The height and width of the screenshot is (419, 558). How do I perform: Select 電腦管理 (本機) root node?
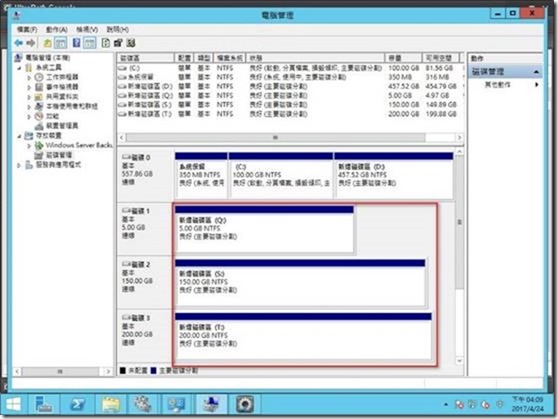(48, 58)
